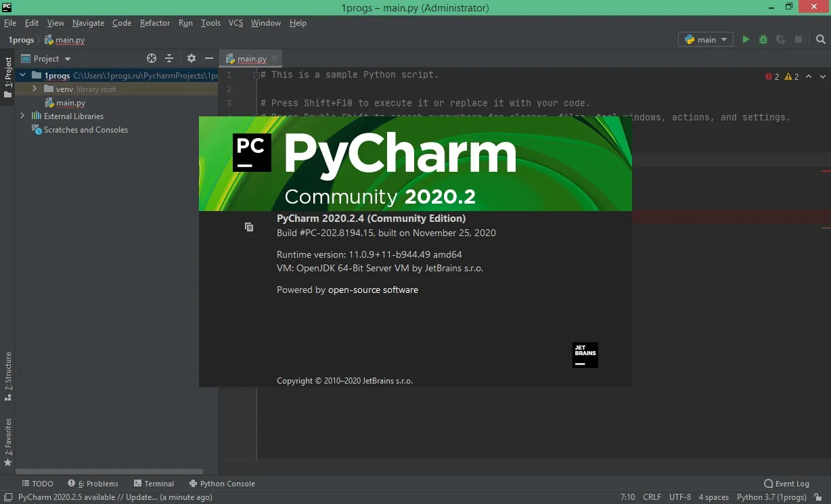
Task: Click the PC logo in About banner
Action: pos(252,152)
